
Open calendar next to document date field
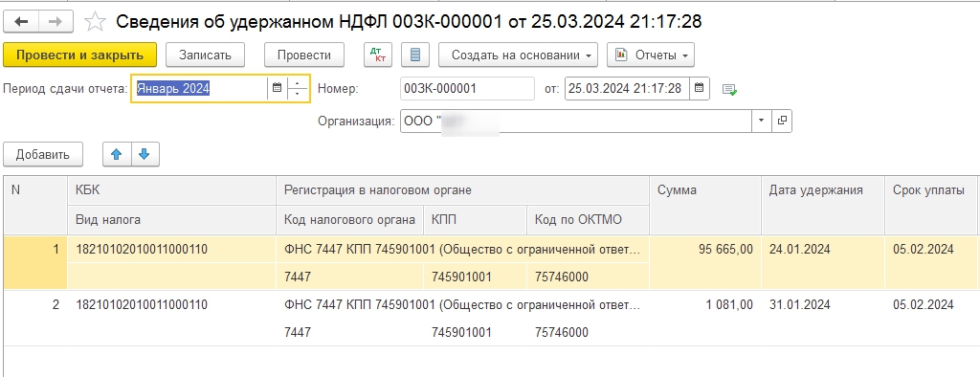(x=700, y=88)
